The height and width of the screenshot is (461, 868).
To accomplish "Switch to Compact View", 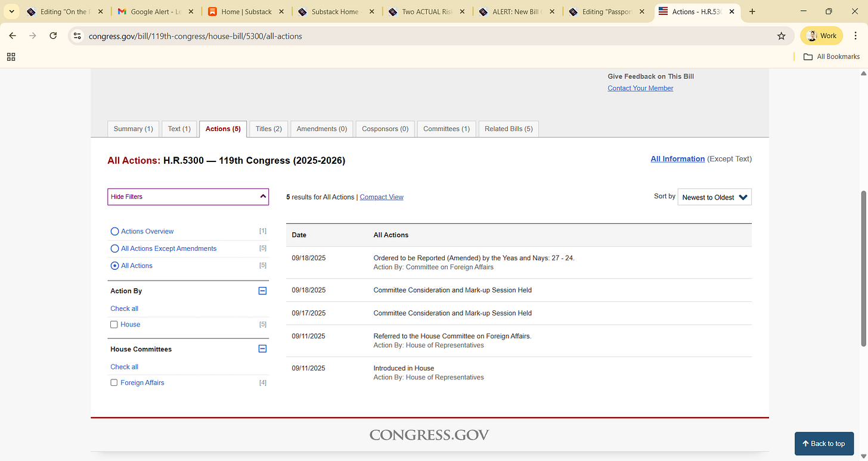I will click(382, 197).
